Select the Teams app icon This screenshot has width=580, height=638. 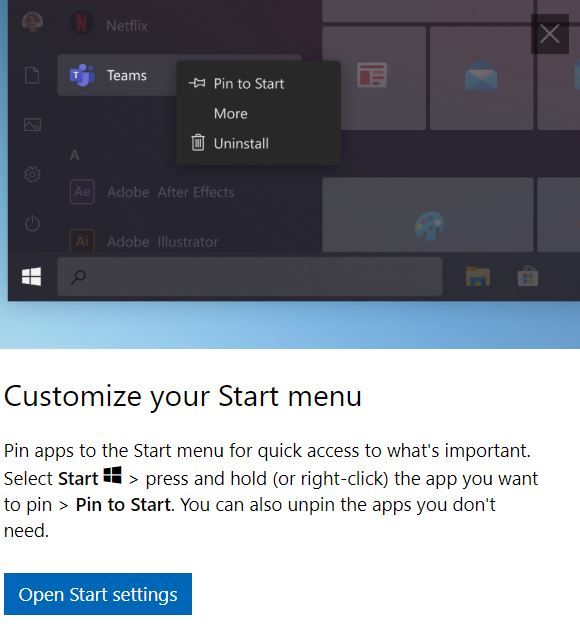click(x=82, y=75)
